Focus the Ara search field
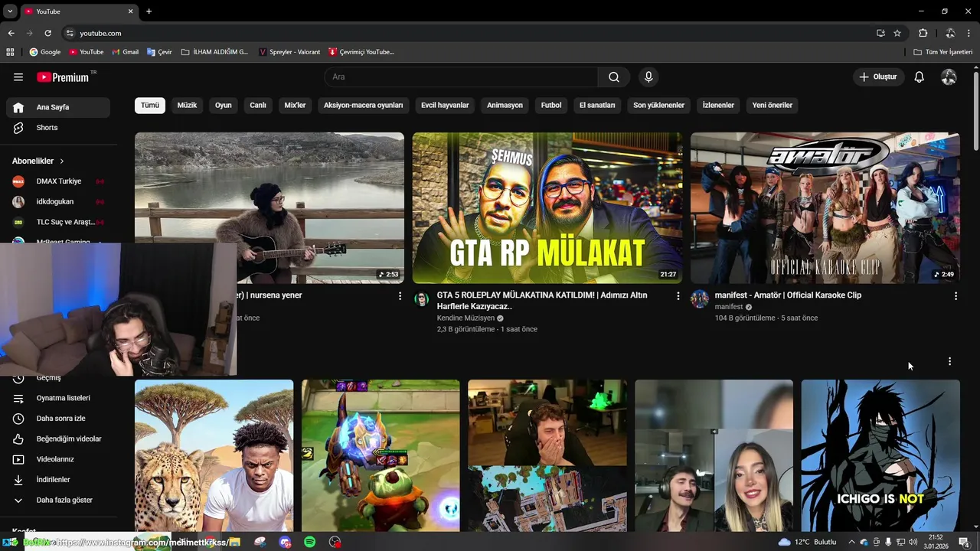The height and width of the screenshot is (551, 980). pyautogui.click(x=461, y=77)
